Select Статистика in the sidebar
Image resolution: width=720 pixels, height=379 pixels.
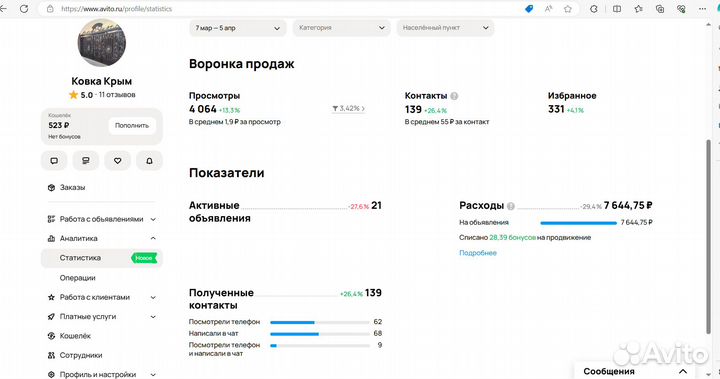(x=101, y=258)
